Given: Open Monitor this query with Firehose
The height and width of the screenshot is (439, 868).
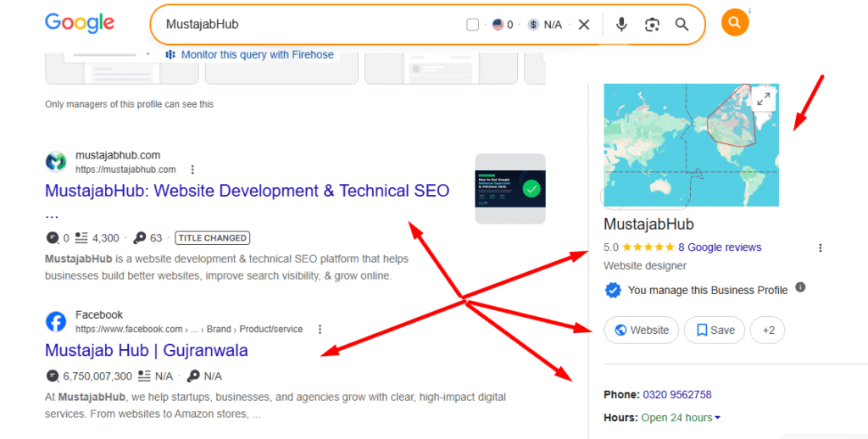Looking at the screenshot, I should pos(258,55).
